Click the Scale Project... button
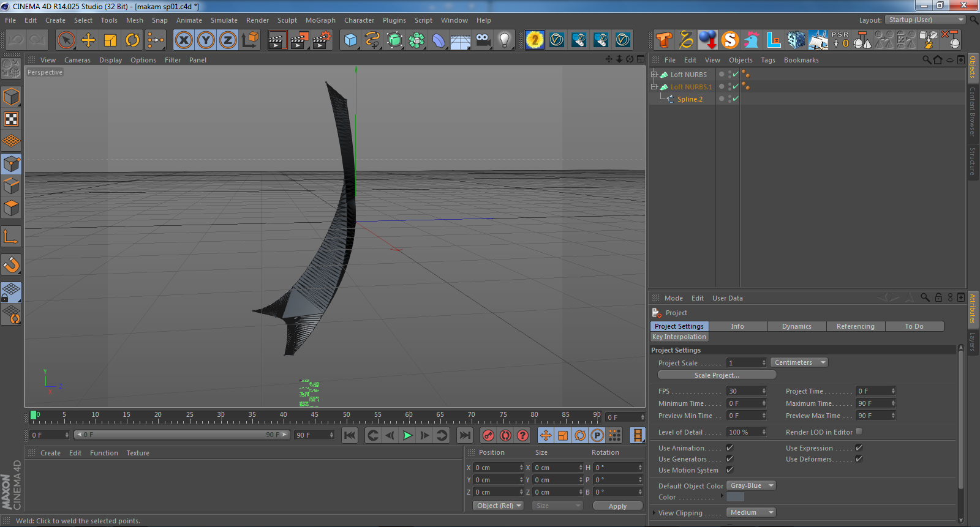The width and height of the screenshot is (980, 527). pyautogui.click(x=717, y=375)
